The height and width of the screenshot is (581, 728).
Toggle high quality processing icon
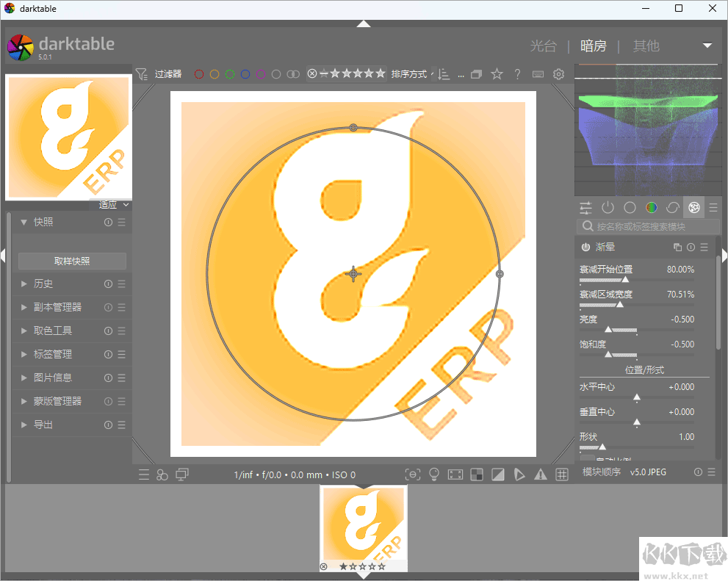(x=455, y=474)
